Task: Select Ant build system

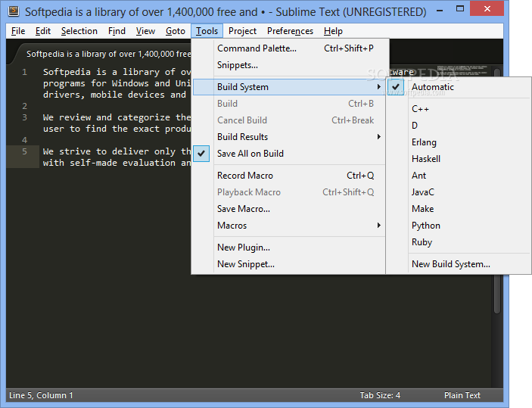Action: [x=459, y=176]
